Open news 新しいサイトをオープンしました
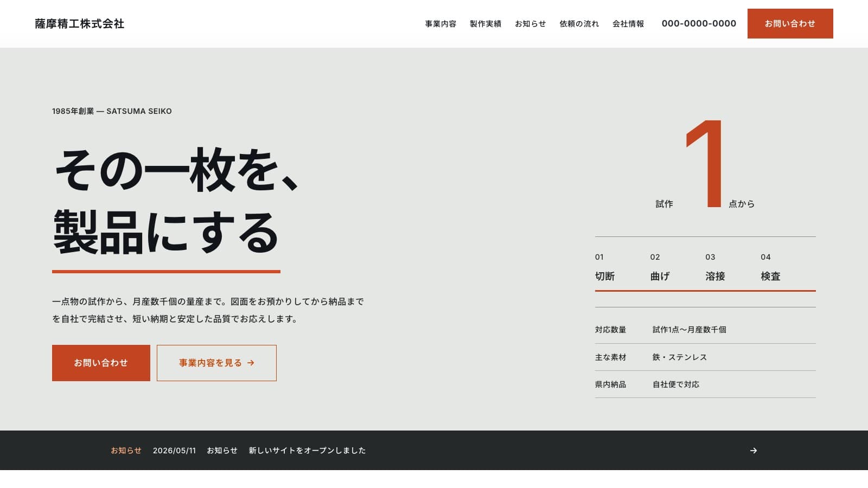 (307, 451)
